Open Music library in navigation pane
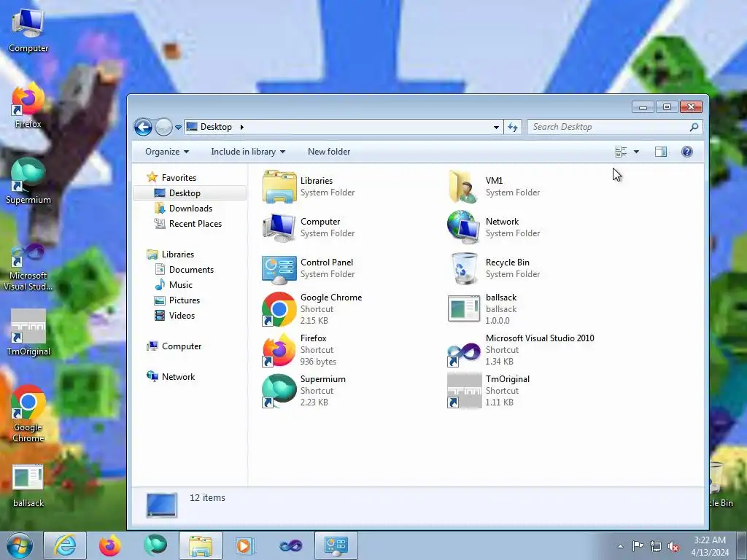The image size is (747, 560). tap(181, 285)
